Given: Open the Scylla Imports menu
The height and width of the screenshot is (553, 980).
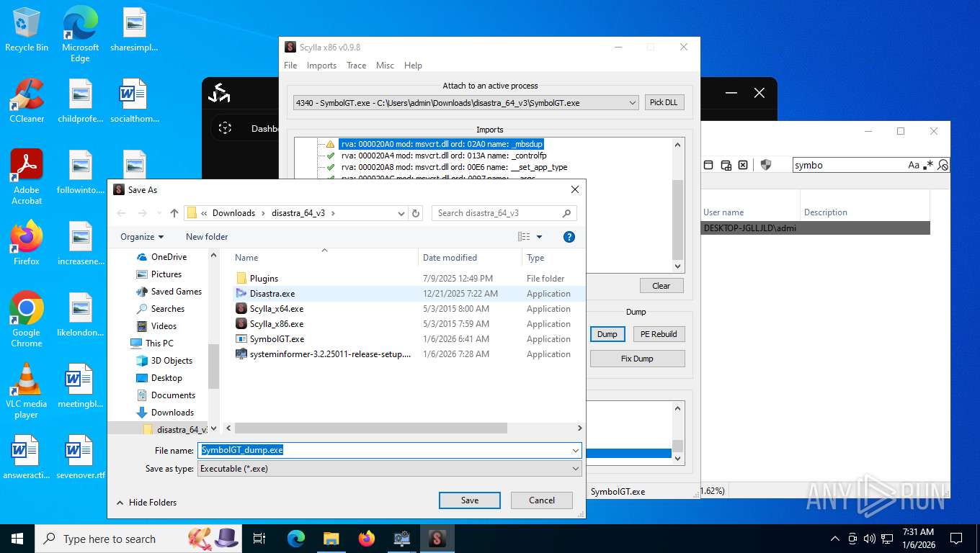Looking at the screenshot, I should click(x=321, y=66).
